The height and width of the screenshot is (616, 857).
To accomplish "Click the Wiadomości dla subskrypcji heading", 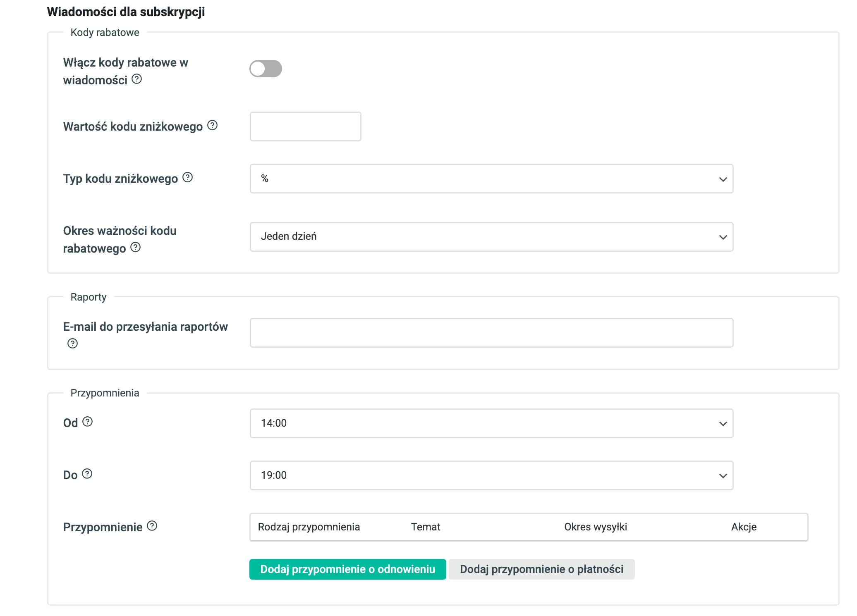I will (126, 12).
